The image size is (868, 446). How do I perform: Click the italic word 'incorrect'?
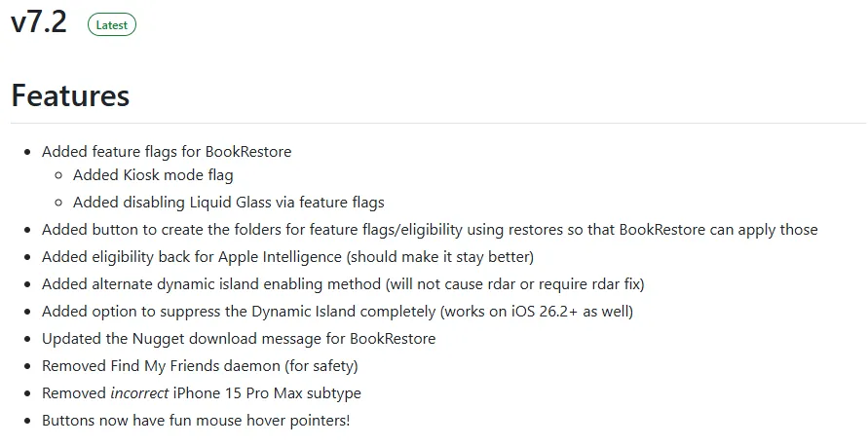tap(139, 393)
